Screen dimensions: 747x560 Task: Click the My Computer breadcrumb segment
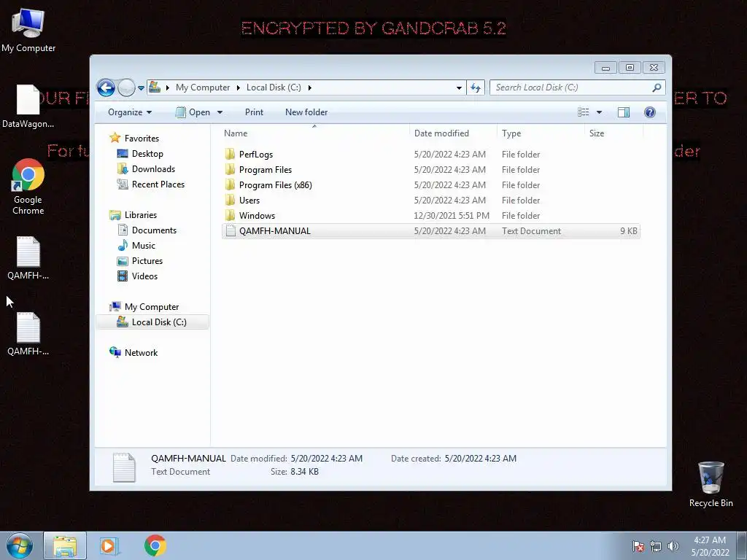(203, 87)
